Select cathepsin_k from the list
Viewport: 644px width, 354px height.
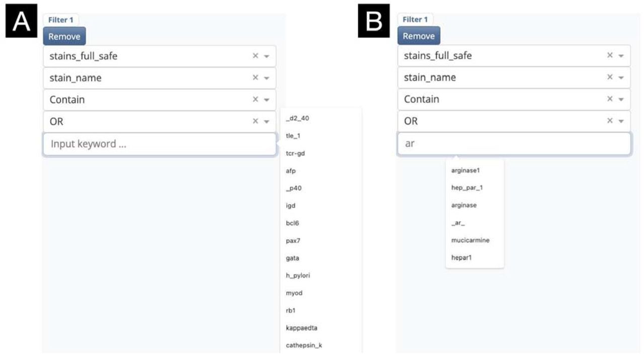point(304,345)
